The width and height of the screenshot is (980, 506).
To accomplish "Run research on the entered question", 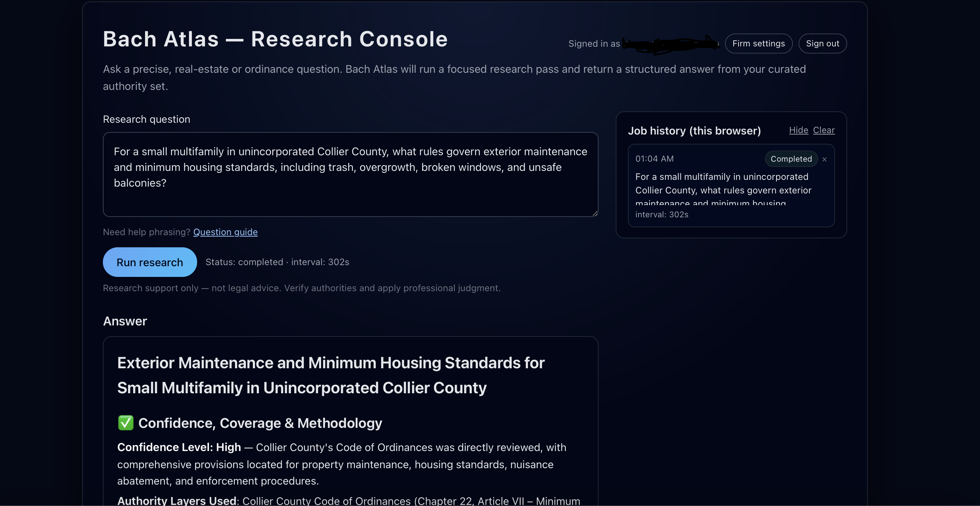I will pyautogui.click(x=150, y=262).
